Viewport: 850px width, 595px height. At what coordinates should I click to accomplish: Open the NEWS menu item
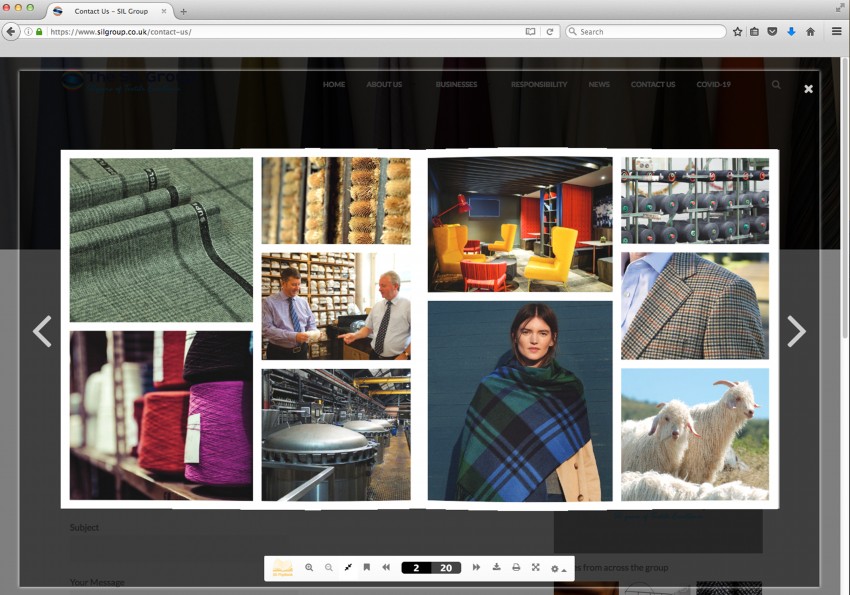pos(599,85)
